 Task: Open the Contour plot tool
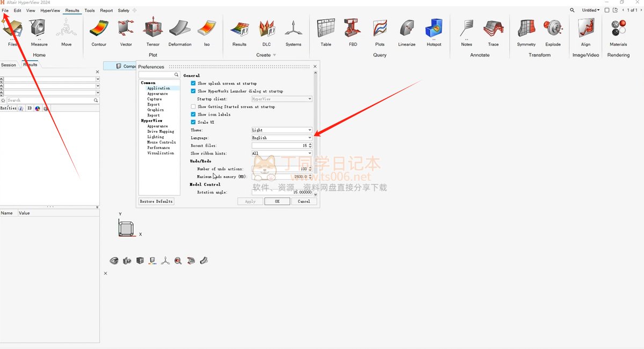[x=99, y=32]
